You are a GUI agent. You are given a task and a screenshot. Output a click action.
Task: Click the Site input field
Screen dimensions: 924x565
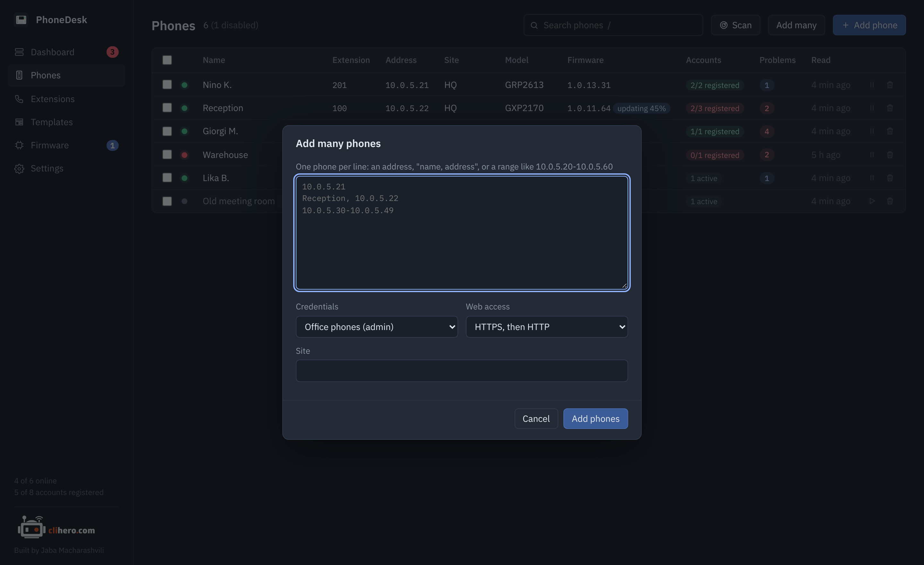(x=462, y=371)
